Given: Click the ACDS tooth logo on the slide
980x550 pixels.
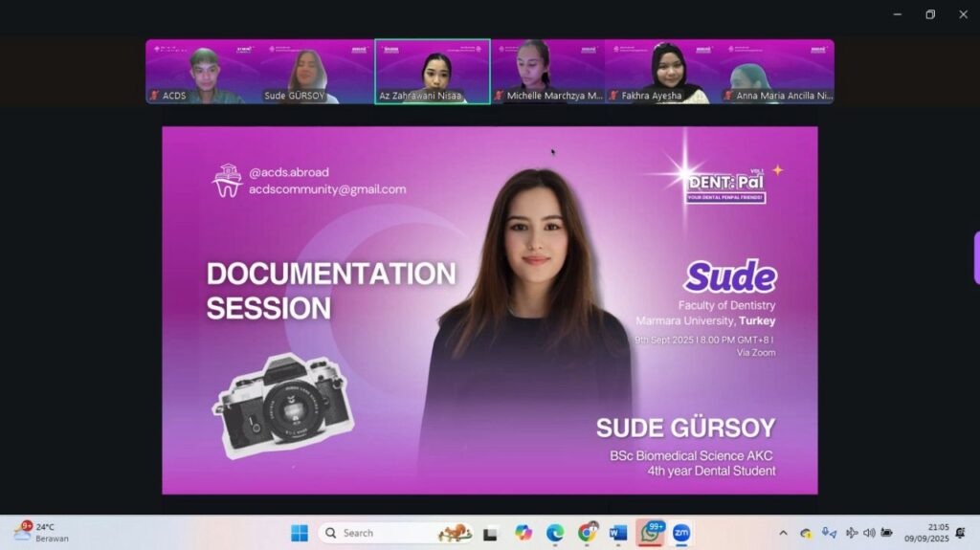Looking at the screenshot, I should point(228,181).
